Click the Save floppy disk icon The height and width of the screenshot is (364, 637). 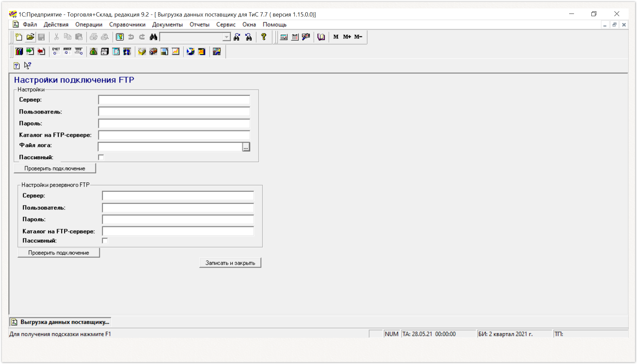41,37
